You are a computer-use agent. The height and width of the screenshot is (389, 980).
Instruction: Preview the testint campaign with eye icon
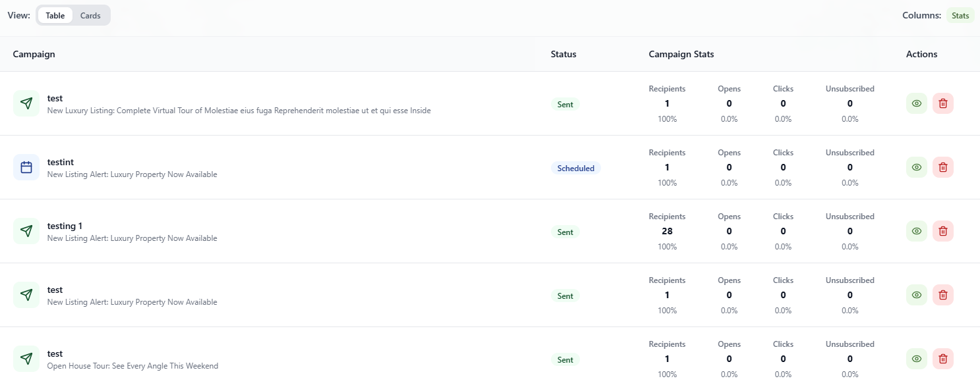click(916, 167)
